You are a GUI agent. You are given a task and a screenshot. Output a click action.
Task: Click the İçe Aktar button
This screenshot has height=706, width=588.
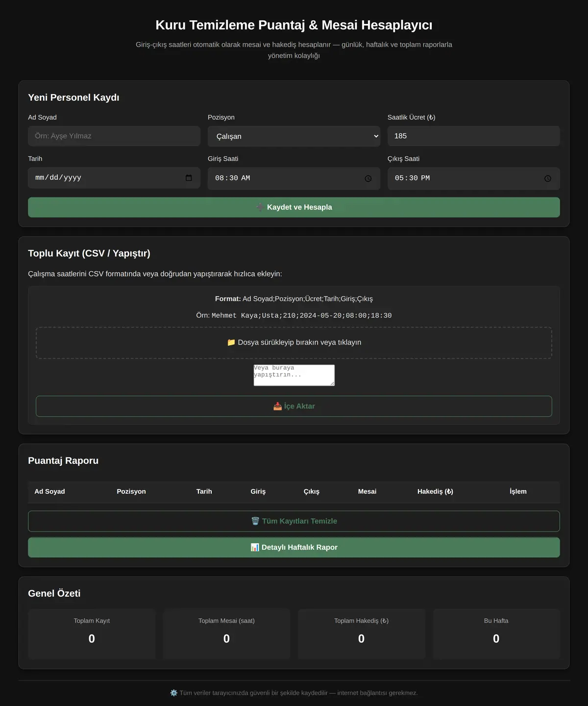[x=294, y=406]
